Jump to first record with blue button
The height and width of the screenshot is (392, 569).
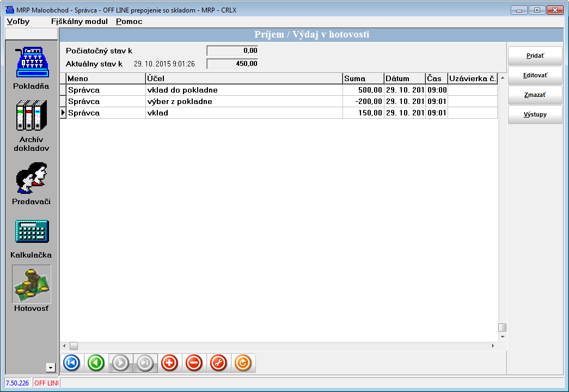pos(71,363)
